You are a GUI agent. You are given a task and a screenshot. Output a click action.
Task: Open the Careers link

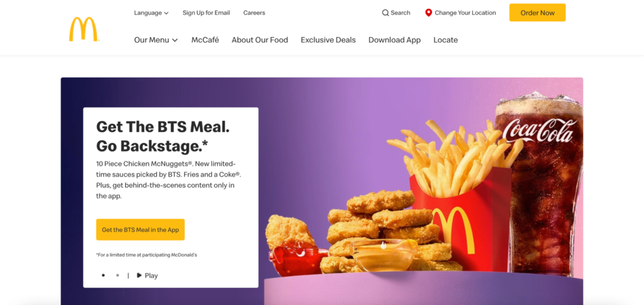pos(254,13)
